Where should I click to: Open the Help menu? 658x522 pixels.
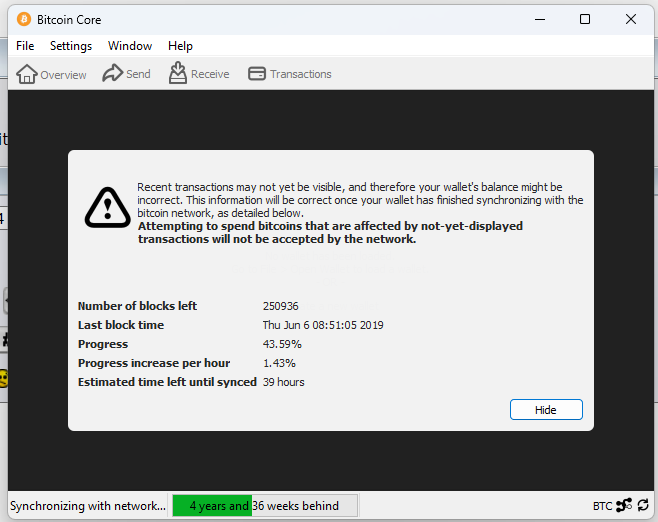[x=180, y=46]
